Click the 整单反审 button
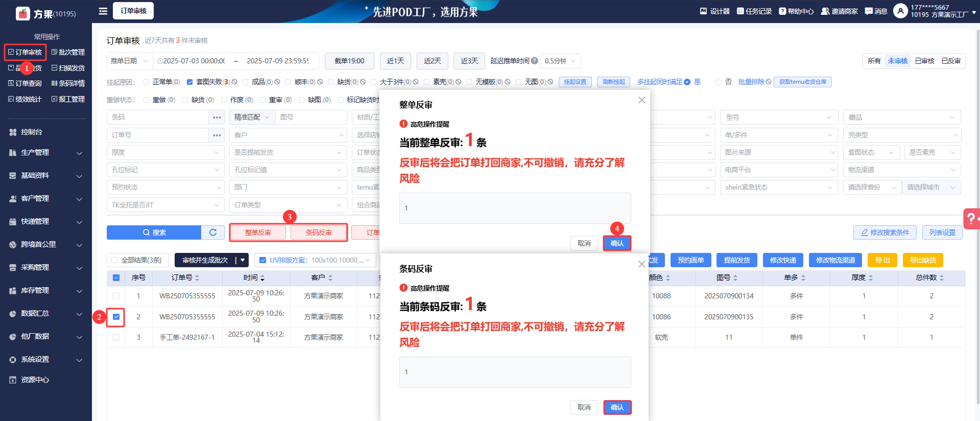The width and height of the screenshot is (980, 421). pyautogui.click(x=258, y=232)
